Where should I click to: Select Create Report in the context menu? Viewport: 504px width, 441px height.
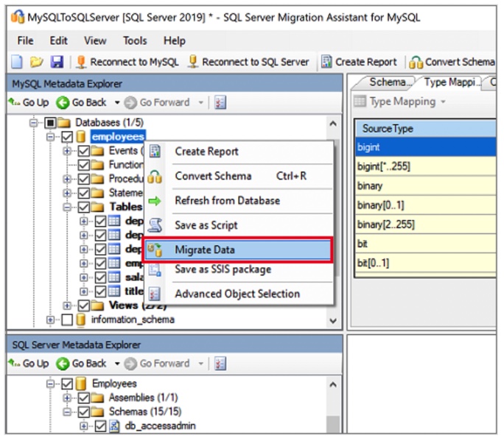tap(239, 151)
